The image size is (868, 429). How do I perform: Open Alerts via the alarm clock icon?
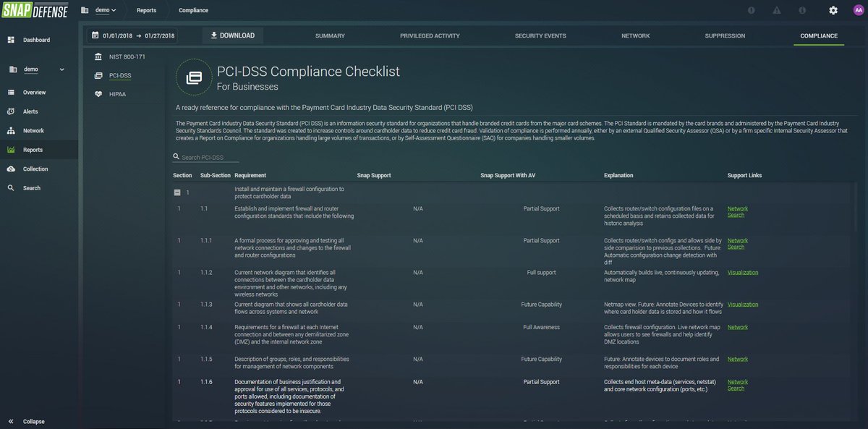[11, 111]
